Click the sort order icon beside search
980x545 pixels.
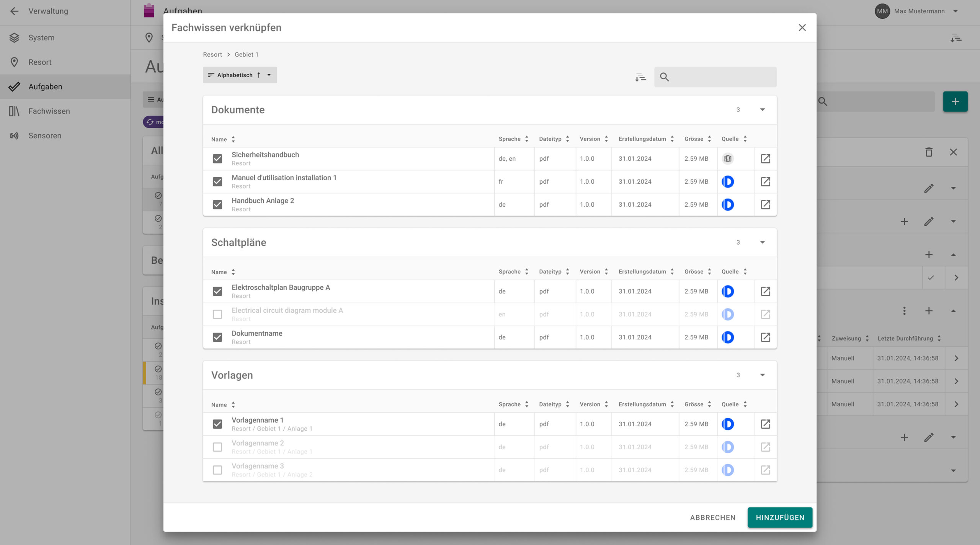click(640, 77)
